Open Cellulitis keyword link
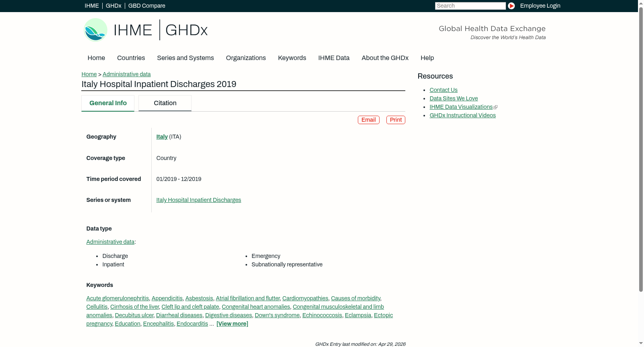Viewport: 644px width, 347px height. point(97,307)
